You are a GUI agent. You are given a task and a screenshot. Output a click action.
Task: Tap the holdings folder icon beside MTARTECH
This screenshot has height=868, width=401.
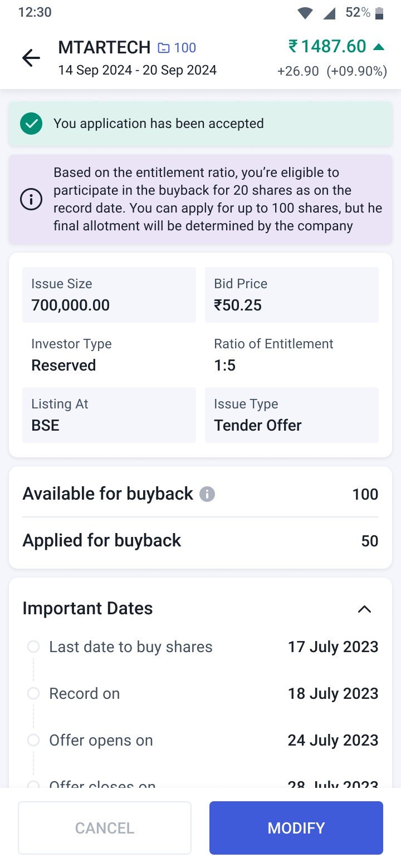[163, 48]
